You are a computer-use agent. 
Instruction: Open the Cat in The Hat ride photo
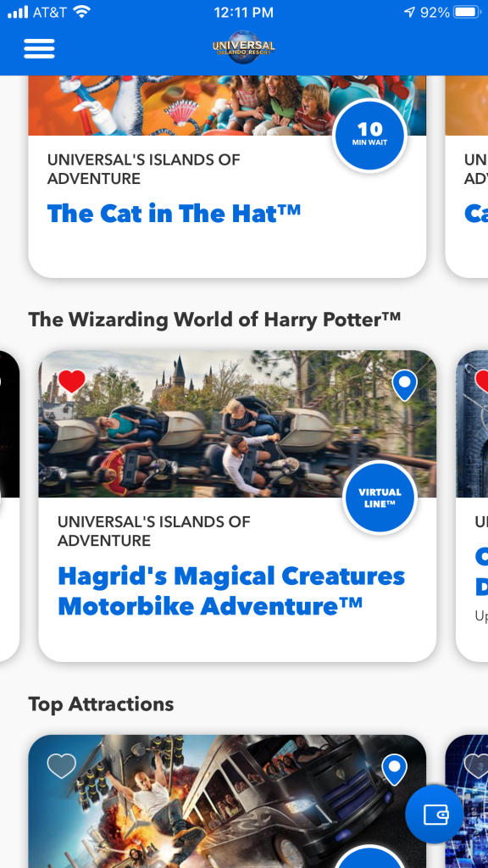click(227, 105)
